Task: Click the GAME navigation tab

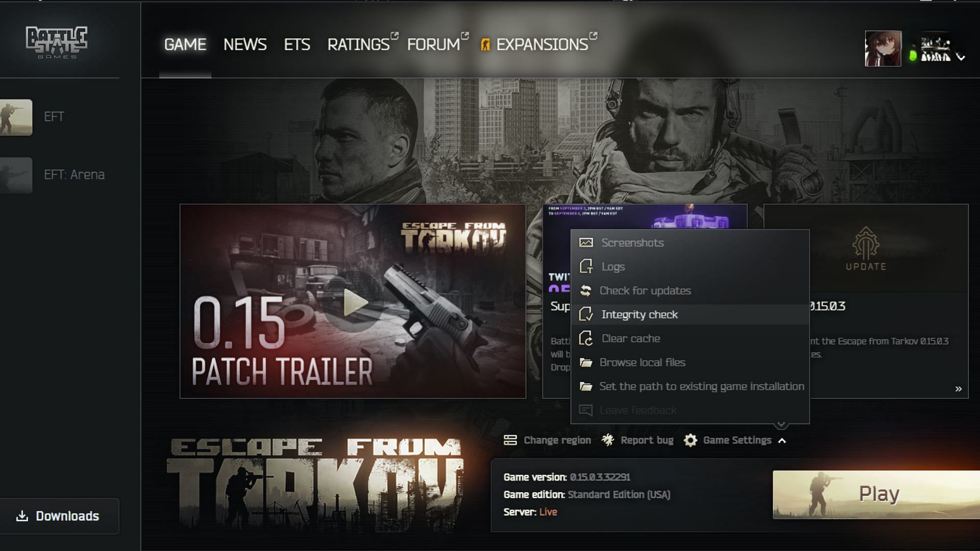Action: (x=186, y=44)
